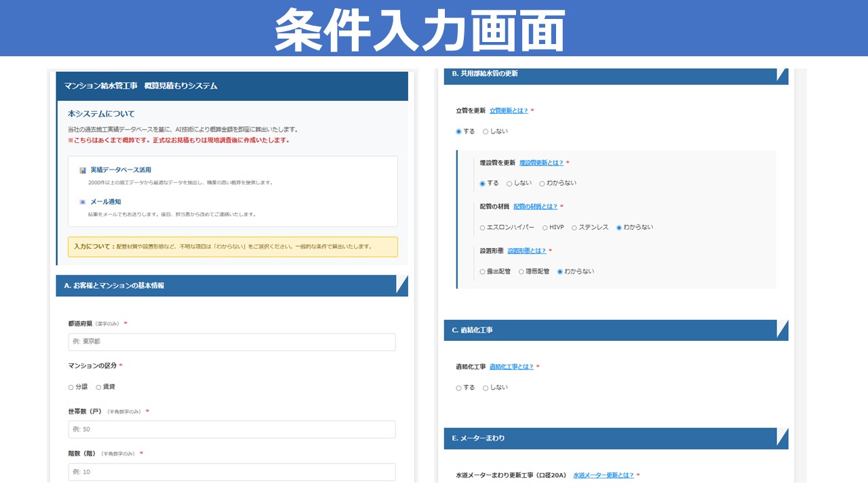The height and width of the screenshot is (488, 868).
Task: Pick 露出配管 for 設置形態
Action: pos(483,272)
